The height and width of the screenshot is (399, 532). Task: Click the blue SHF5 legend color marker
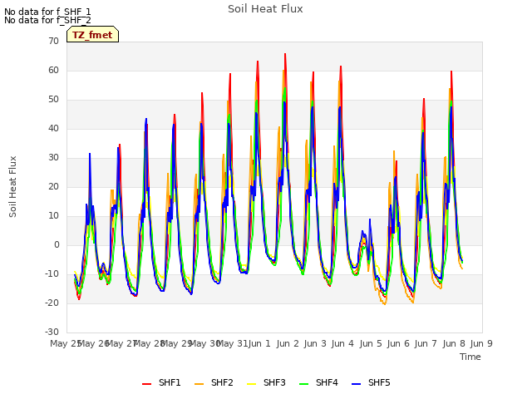[357, 384]
